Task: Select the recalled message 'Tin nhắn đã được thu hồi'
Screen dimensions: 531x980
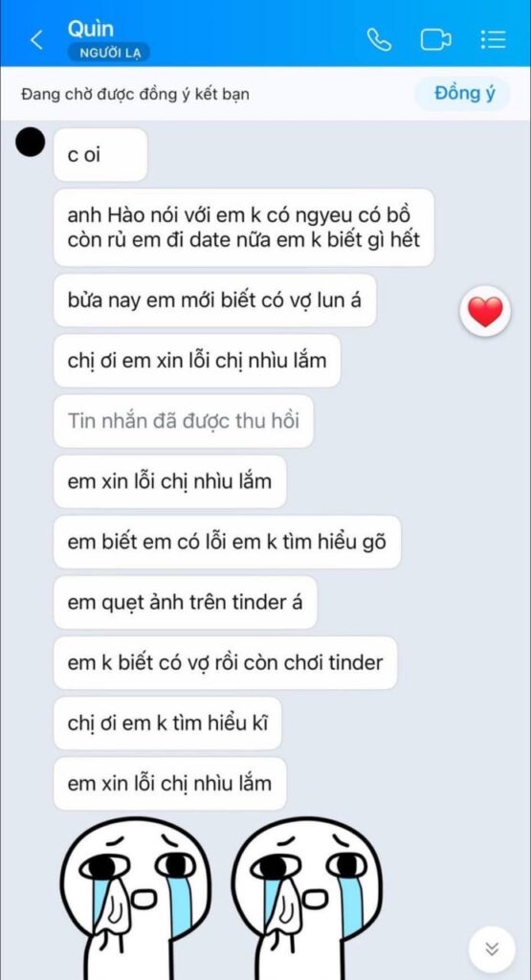Action: pos(183,421)
